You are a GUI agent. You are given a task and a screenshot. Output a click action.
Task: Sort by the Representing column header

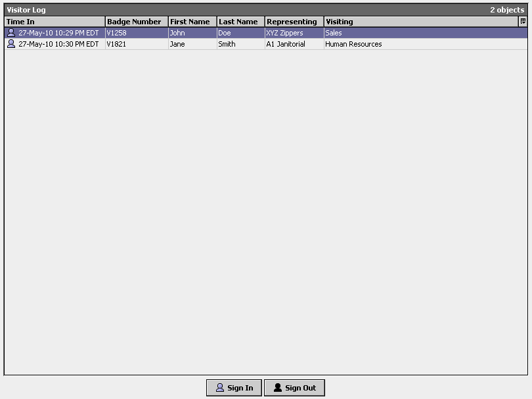point(294,22)
